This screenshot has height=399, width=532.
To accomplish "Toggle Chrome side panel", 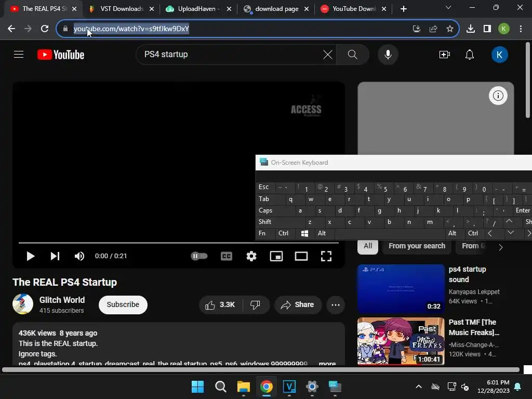I will point(487,29).
